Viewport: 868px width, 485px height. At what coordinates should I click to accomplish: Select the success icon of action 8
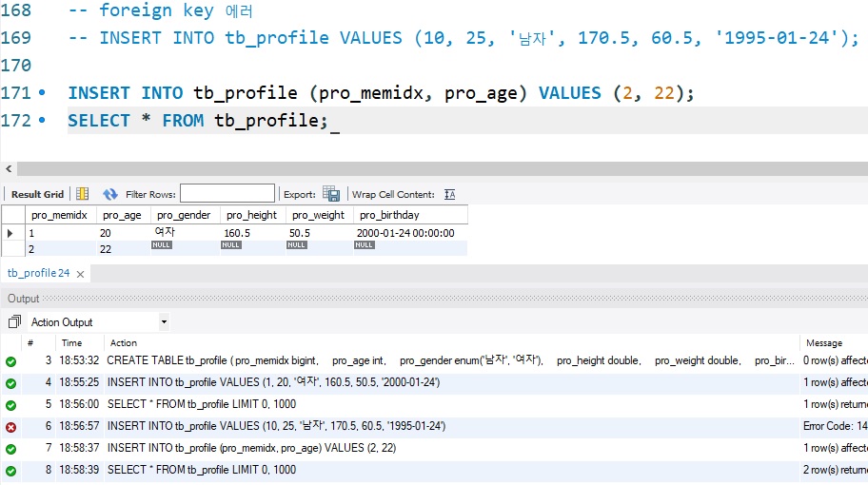10,471
